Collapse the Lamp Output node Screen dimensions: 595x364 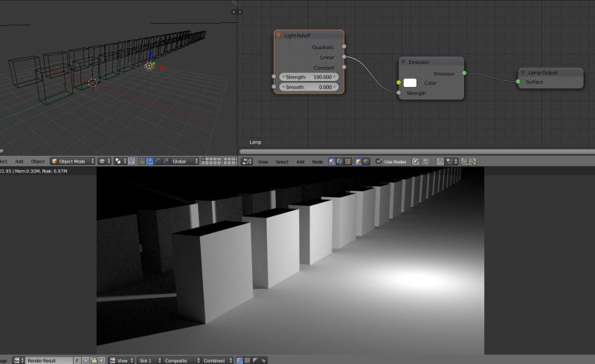[523, 72]
